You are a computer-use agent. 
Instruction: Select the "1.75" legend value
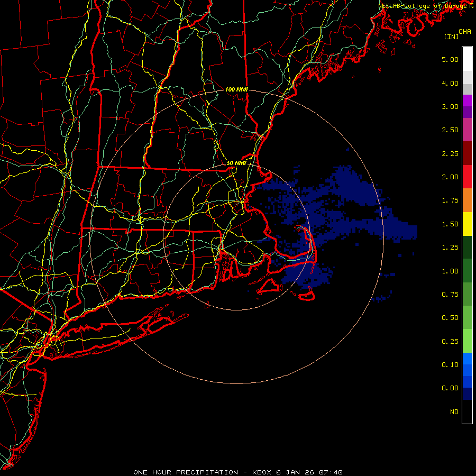click(x=450, y=200)
